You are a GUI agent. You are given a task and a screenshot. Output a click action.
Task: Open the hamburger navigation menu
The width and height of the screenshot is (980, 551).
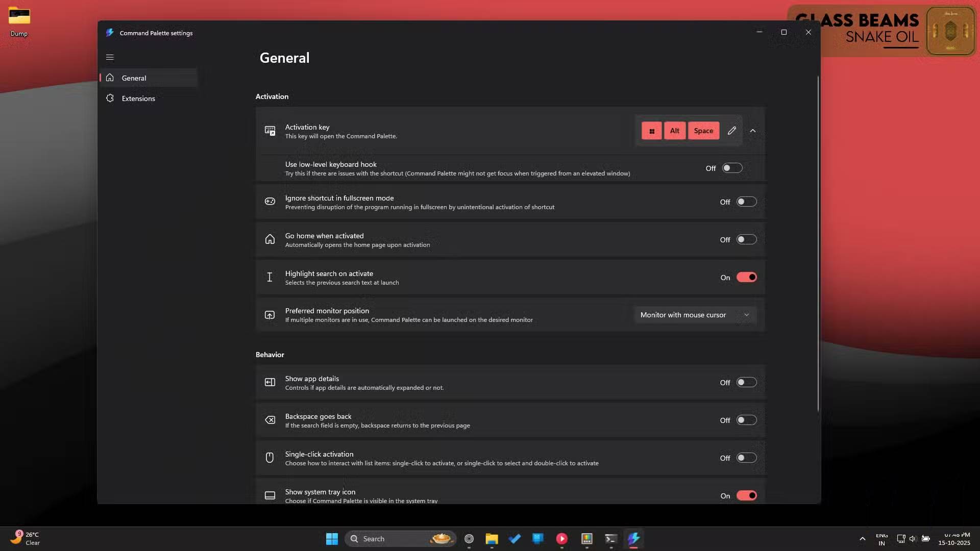[x=110, y=57]
